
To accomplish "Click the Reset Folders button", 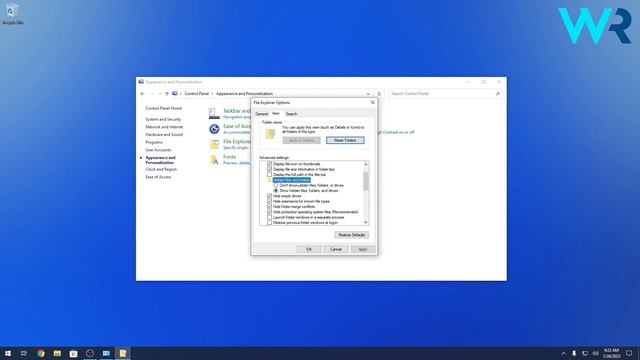I will pos(345,140).
